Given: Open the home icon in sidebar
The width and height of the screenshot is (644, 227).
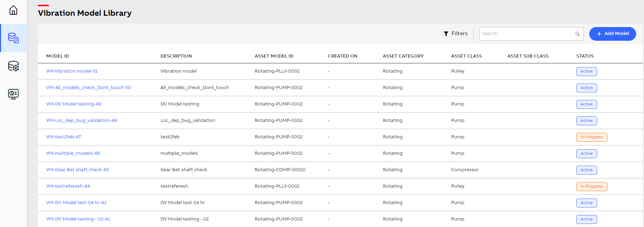Looking at the screenshot, I should coord(13,10).
